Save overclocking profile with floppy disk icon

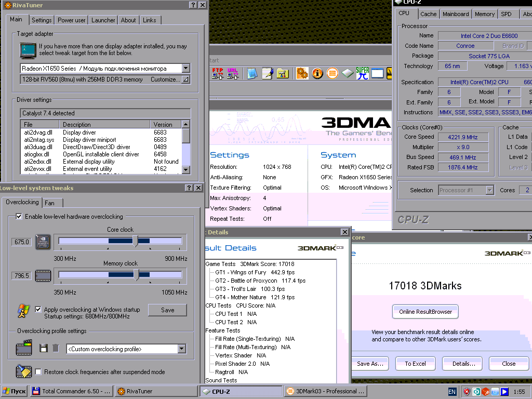pyautogui.click(x=44, y=348)
